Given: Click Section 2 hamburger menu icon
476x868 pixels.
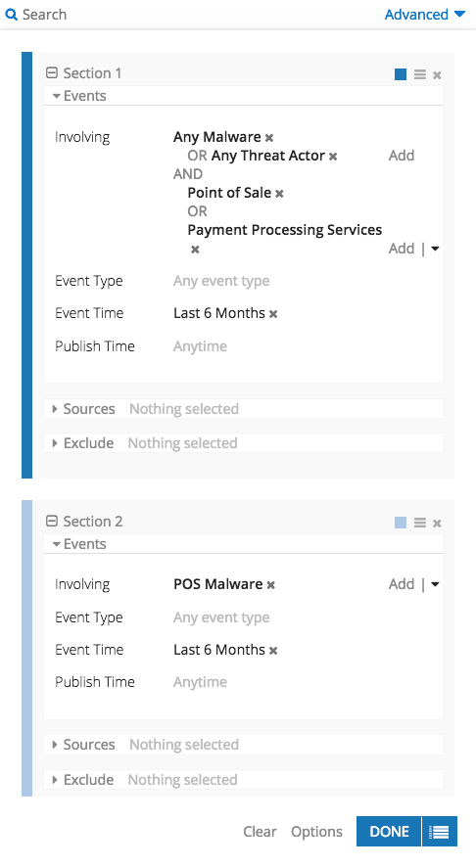Looking at the screenshot, I should (420, 523).
